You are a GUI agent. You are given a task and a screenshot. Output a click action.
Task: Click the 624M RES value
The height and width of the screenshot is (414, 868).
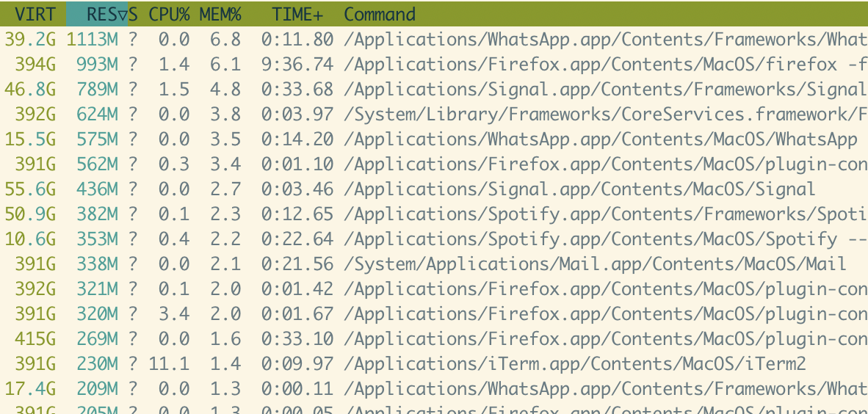[x=98, y=114]
